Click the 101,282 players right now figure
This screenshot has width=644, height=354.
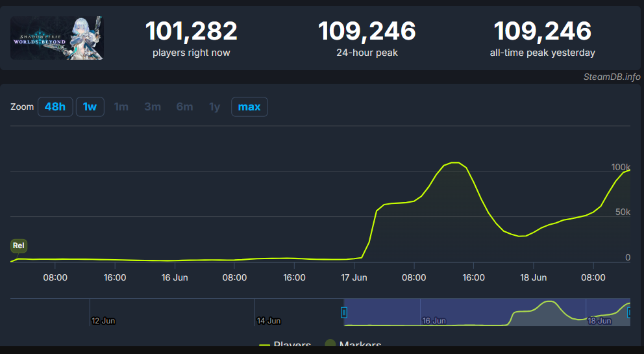(192, 31)
